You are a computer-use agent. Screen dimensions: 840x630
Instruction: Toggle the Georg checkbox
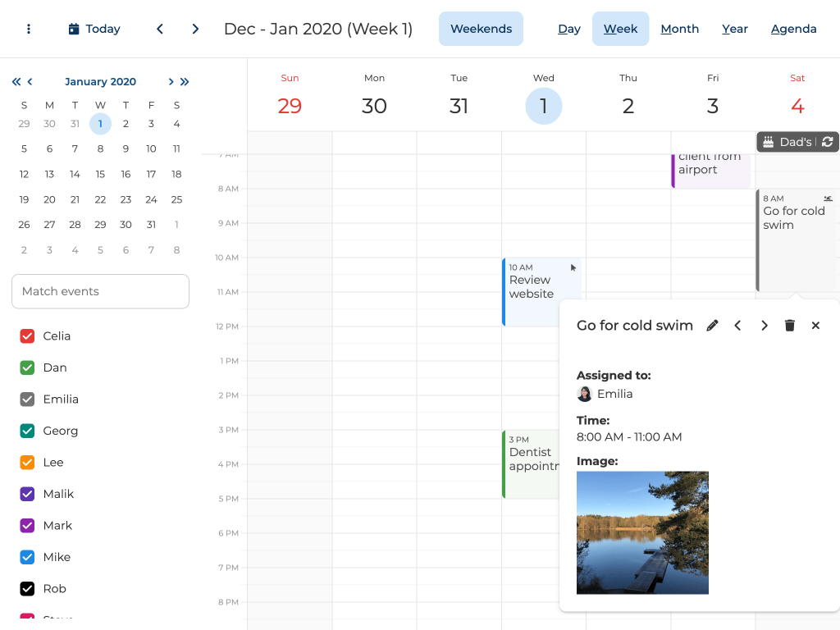(x=27, y=431)
